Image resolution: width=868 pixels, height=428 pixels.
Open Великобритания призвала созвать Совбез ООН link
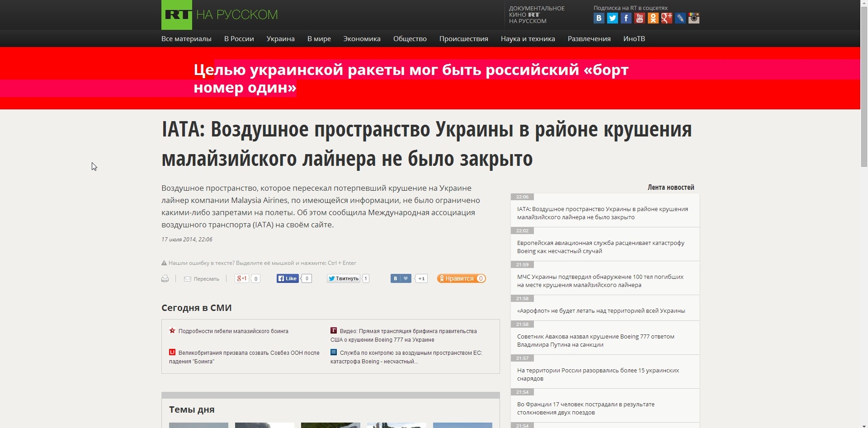pyautogui.click(x=244, y=357)
